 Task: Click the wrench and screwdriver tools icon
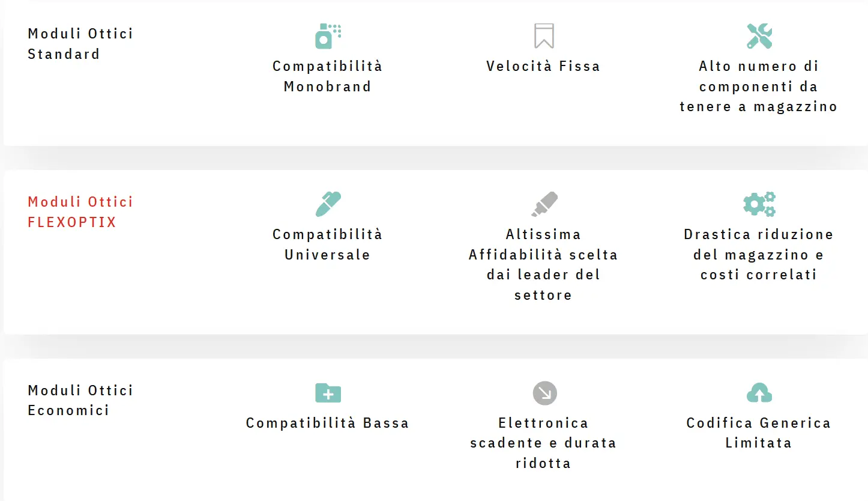click(759, 36)
